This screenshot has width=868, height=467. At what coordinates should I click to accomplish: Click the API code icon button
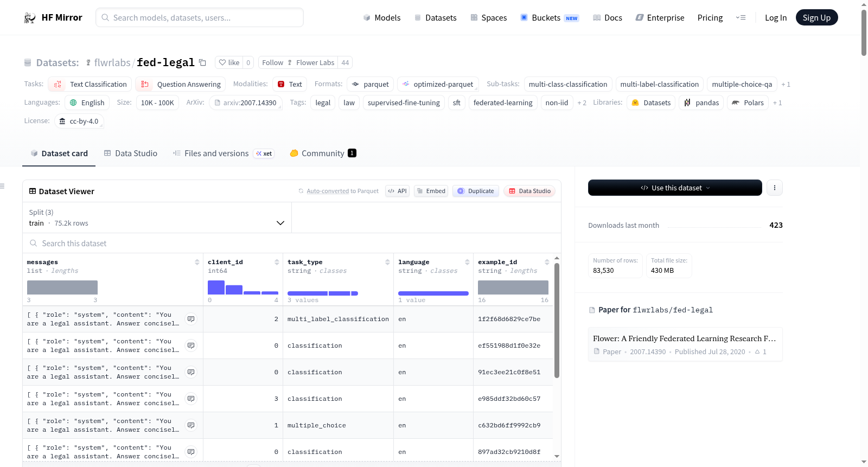click(397, 191)
